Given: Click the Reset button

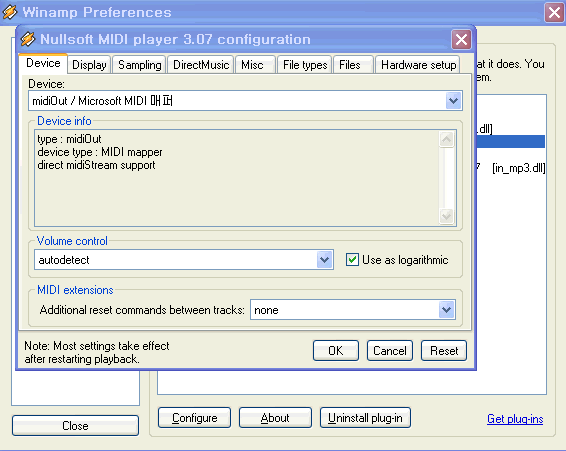Looking at the screenshot, I should click(444, 351).
